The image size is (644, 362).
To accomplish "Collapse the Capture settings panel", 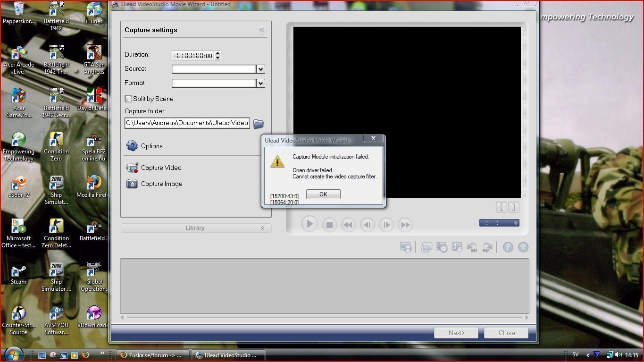I will pyautogui.click(x=261, y=30).
